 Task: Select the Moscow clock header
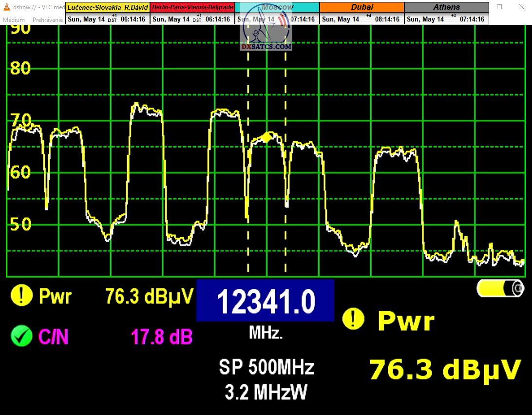pyautogui.click(x=277, y=7)
